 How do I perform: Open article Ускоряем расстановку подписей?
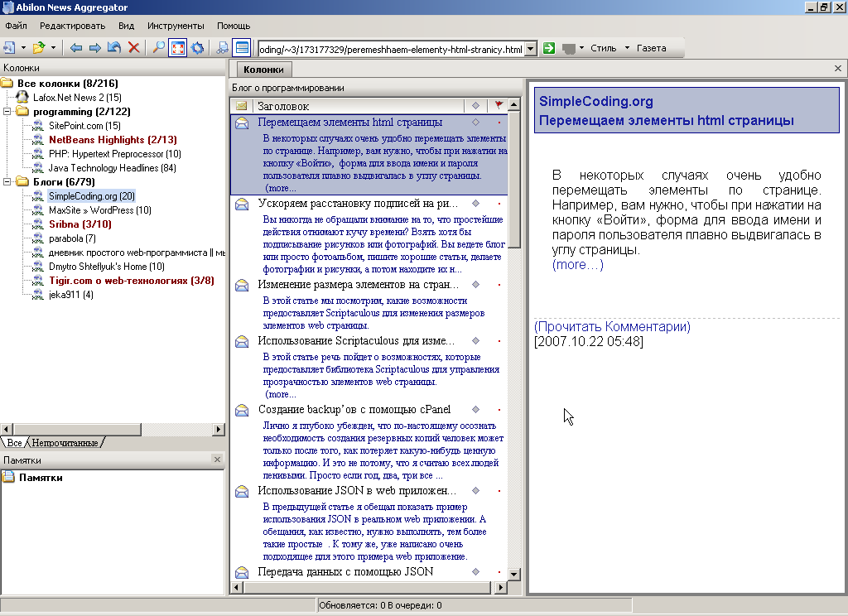coord(358,204)
